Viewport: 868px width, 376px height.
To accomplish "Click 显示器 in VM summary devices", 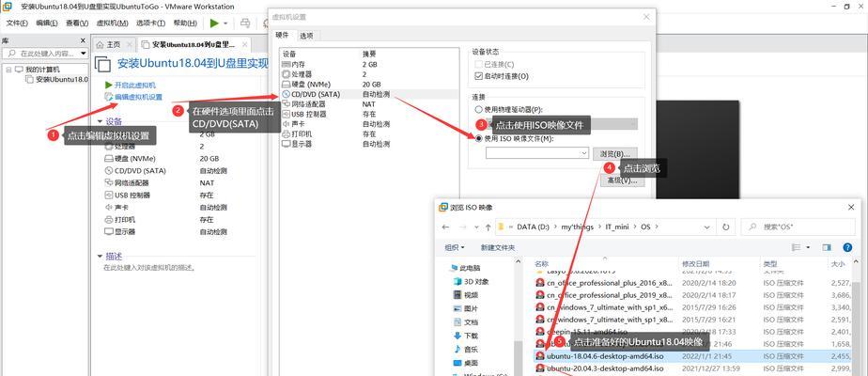I will tap(119, 231).
